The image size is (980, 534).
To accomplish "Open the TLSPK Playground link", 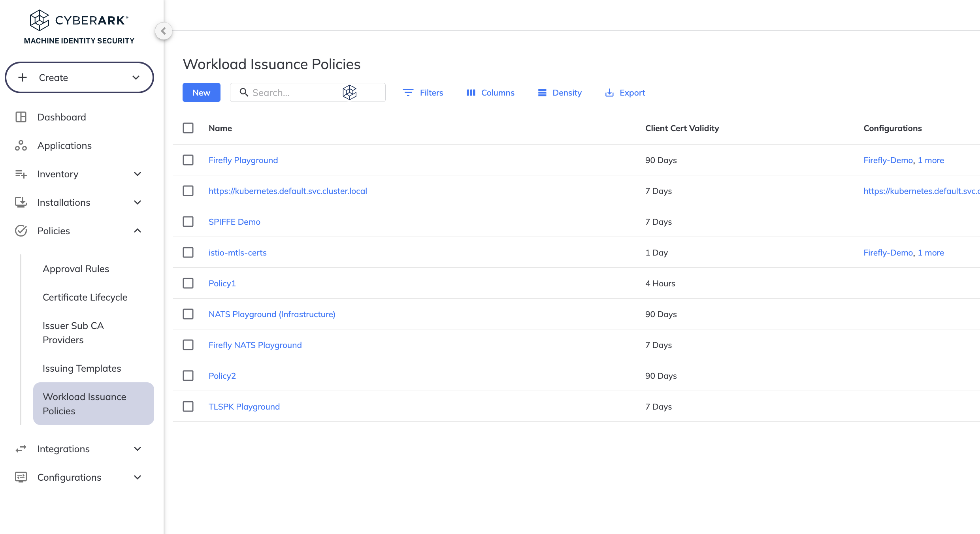I will pyautogui.click(x=244, y=406).
